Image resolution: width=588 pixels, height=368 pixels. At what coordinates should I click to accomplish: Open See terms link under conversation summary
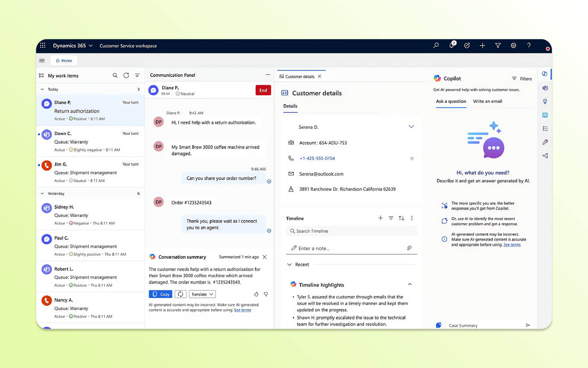242,310
